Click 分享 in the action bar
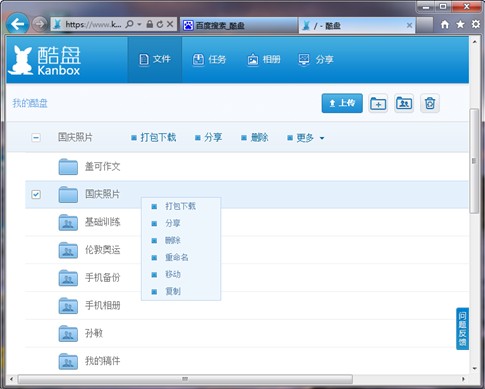The height and width of the screenshot is (389, 485). click(x=209, y=138)
